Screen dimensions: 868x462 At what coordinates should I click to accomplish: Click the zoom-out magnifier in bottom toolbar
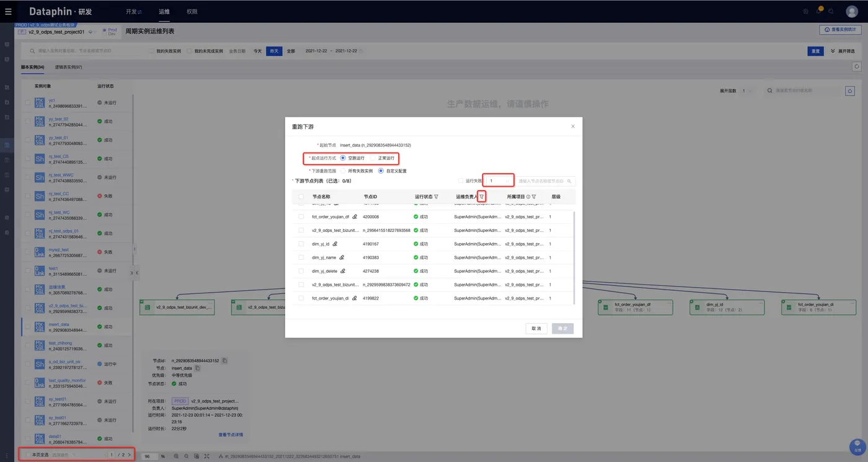(x=187, y=456)
